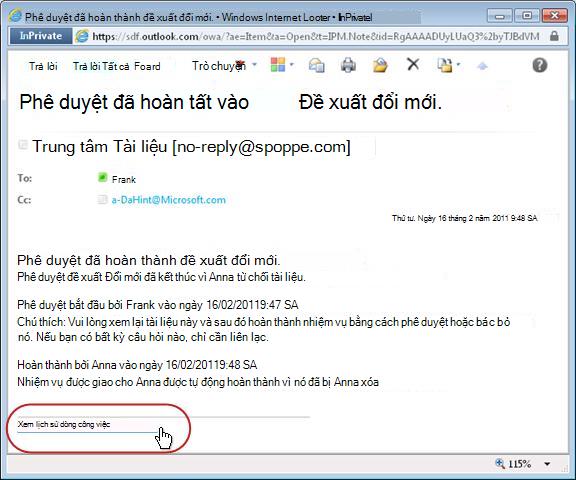
Task: Click the address bar URL field
Action: click(x=316, y=36)
